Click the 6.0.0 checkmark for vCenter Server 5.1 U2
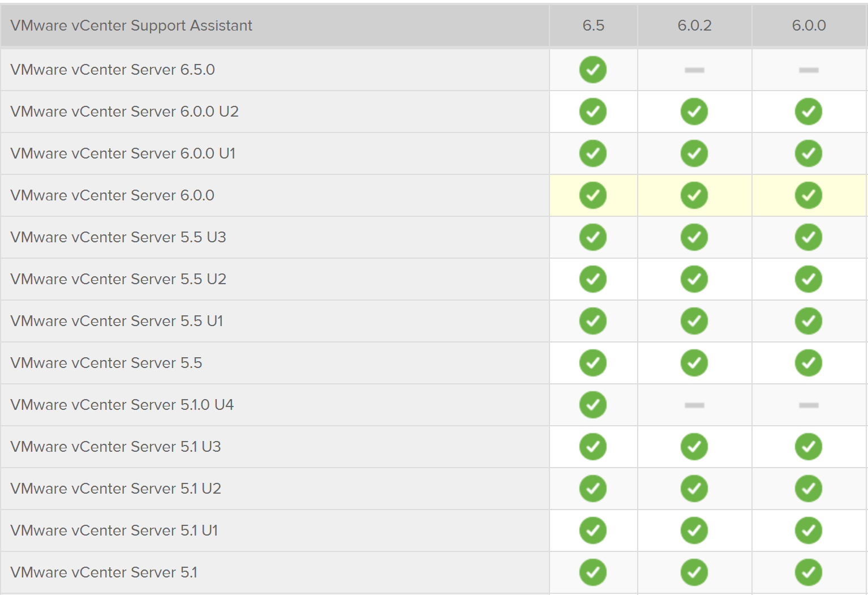Screen dimensions: 868x595 pyautogui.click(x=809, y=489)
